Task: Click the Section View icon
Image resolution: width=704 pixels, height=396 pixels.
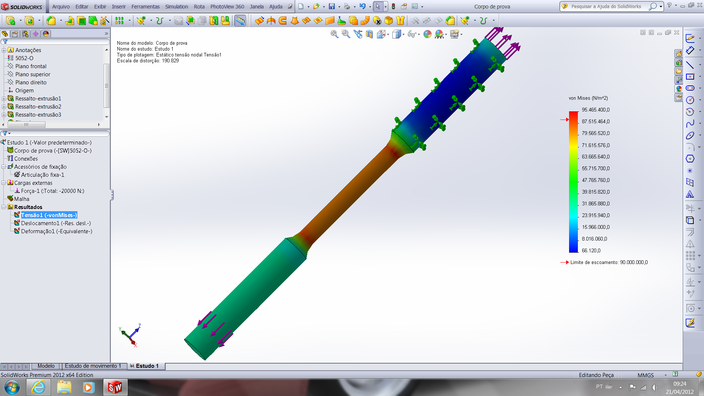Action: (x=369, y=34)
